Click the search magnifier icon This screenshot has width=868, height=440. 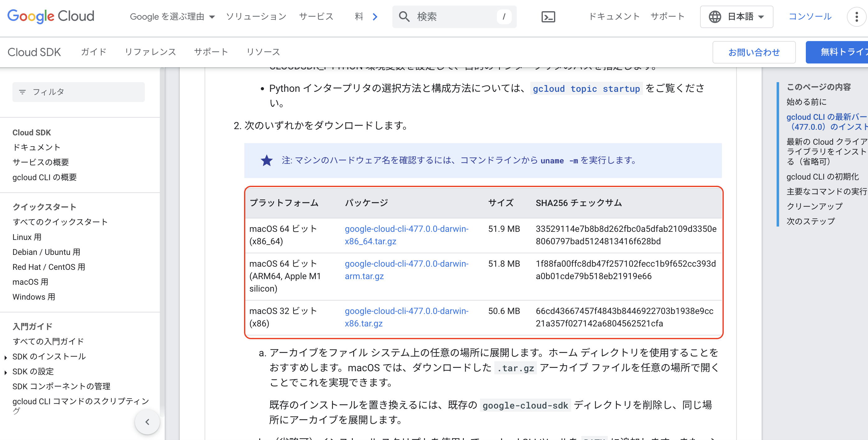pos(404,16)
